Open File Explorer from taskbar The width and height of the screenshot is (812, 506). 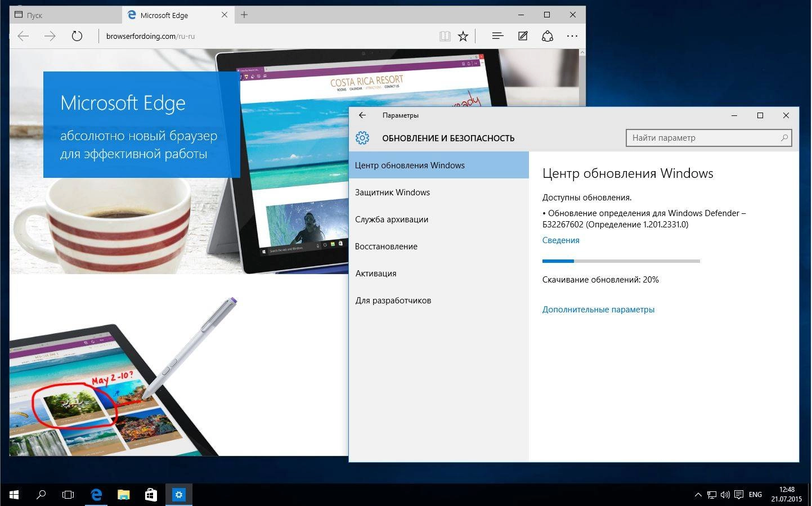tap(123, 495)
